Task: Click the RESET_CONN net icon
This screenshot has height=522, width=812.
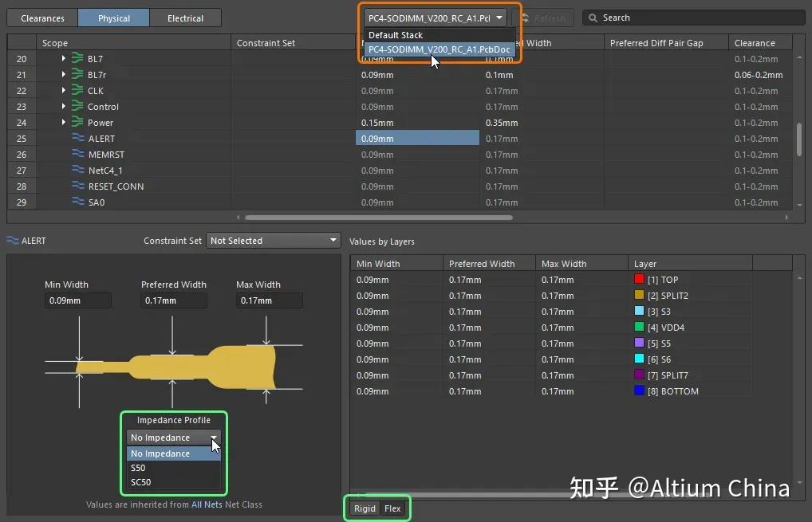Action: [x=78, y=185]
